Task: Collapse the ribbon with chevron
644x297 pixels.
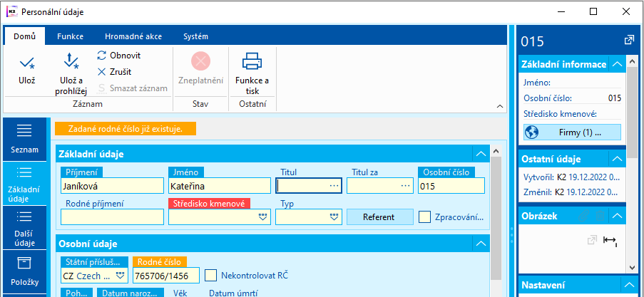Action: tap(499, 106)
